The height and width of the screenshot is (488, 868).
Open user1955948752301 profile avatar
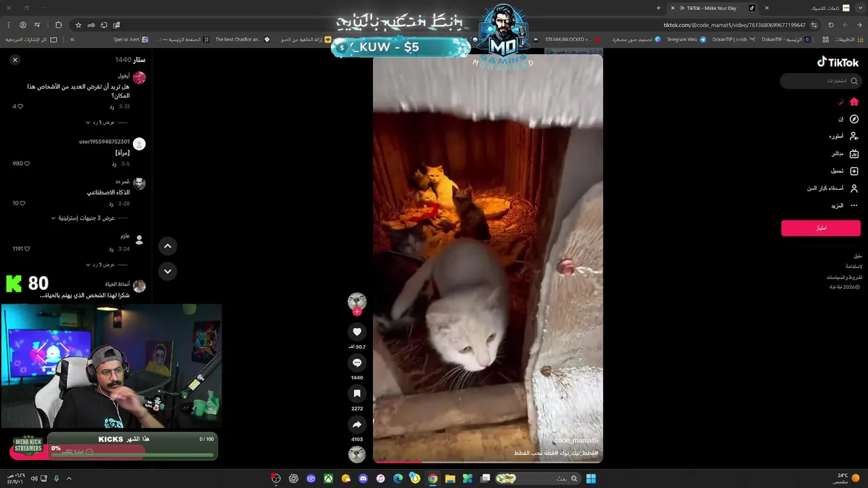(x=139, y=144)
